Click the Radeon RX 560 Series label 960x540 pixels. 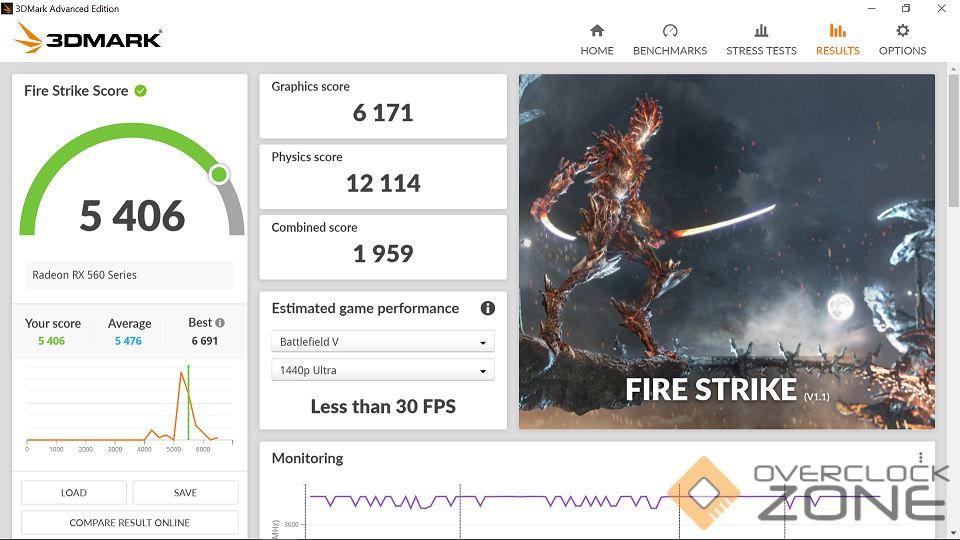click(x=84, y=275)
